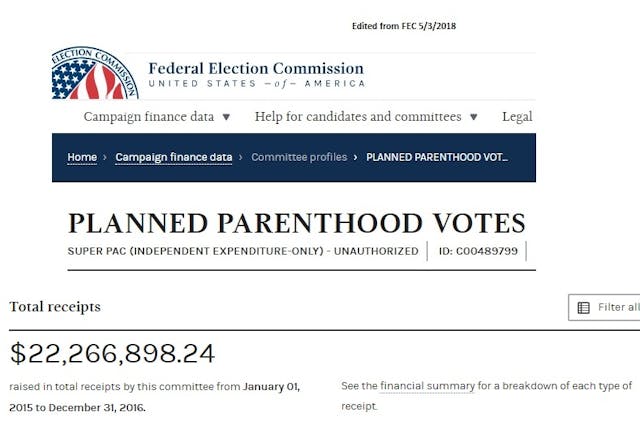Click the PLANNED PARENTHOOD VOT... breadcrumb item
Image resolution: width=640 pixels, height=434 pixels.
click(437, 158)
